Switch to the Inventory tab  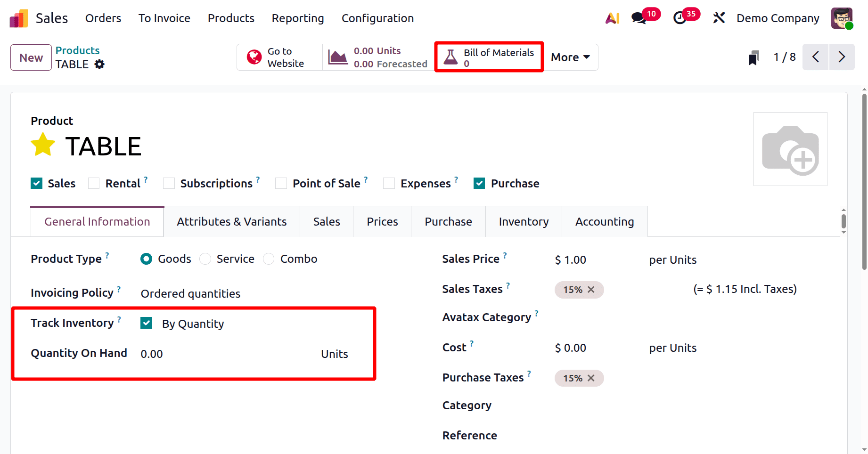[523, 221]
